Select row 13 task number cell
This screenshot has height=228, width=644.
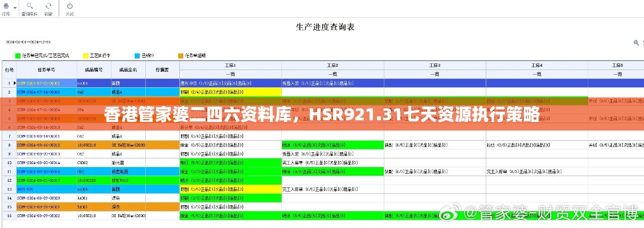(46, 189)
